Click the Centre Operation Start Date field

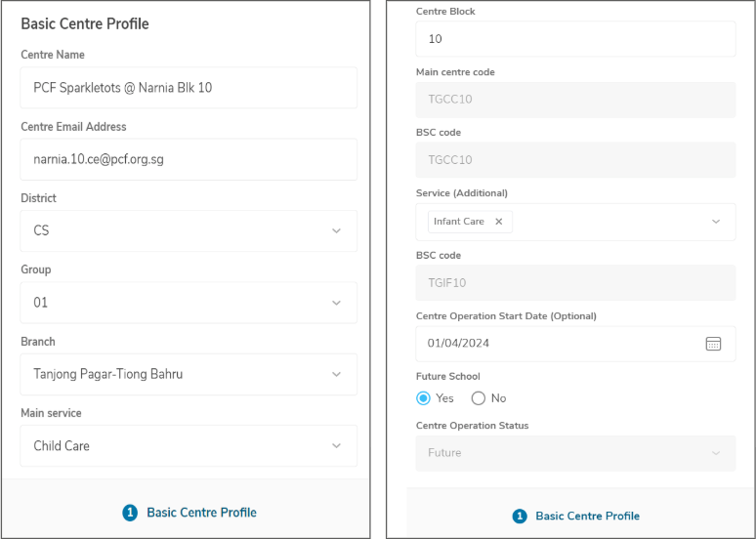(x=557, y=344)
